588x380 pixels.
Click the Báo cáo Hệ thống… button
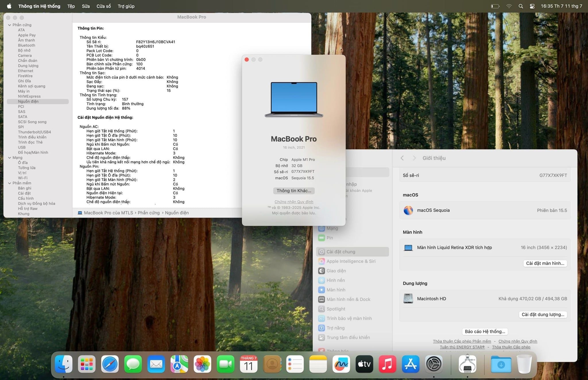point(485,331)
